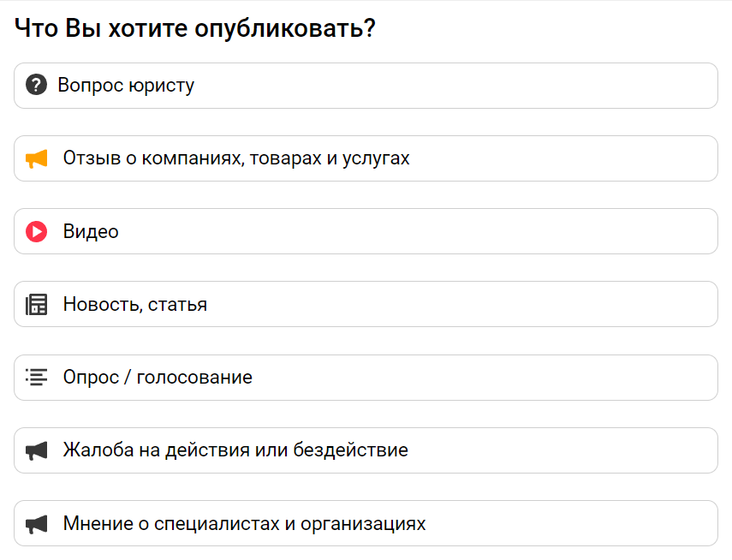Click the newspaper icon beside Новость, статья
This screenshot has width=732, height=560.
(37, 305)
